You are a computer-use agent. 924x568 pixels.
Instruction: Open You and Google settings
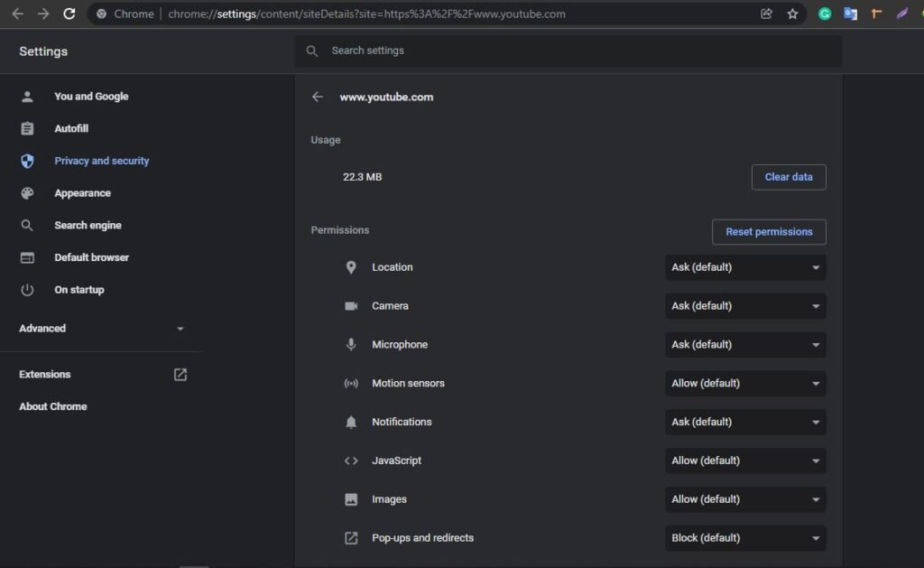point(91,97)
